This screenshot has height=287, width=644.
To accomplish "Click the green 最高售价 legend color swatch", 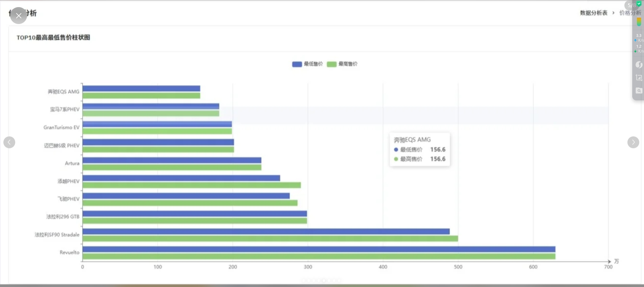I will pos(332,64).
